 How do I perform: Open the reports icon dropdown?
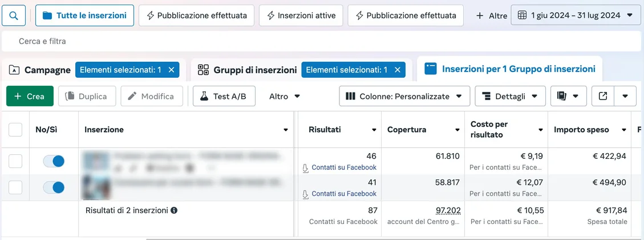[x=569, y=96]
